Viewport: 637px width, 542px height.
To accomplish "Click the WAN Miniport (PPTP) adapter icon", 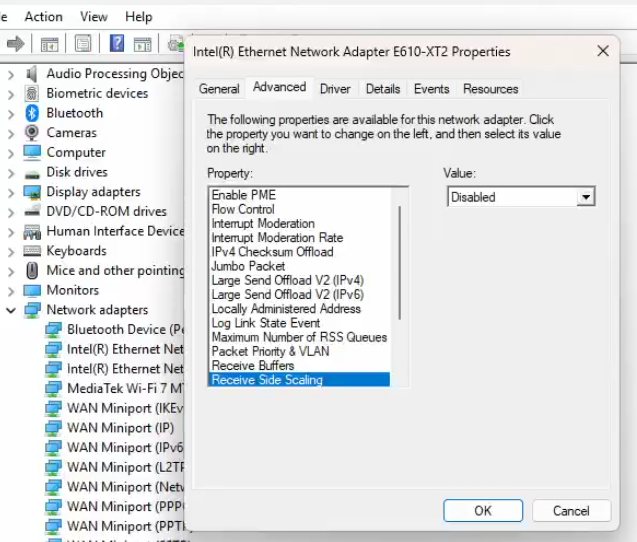I will click(53, 526).
